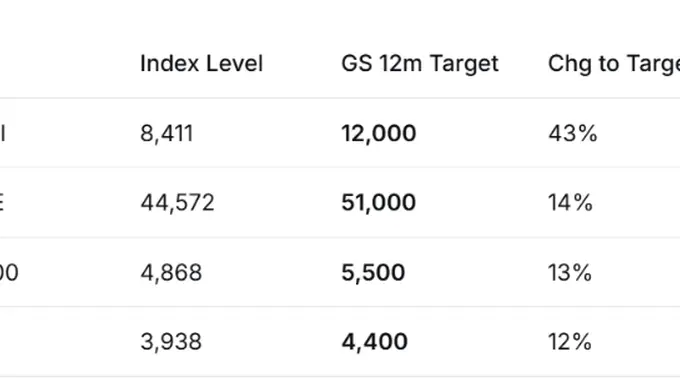
Task: Click the 51,000 target value
Action: pos(379,202)
